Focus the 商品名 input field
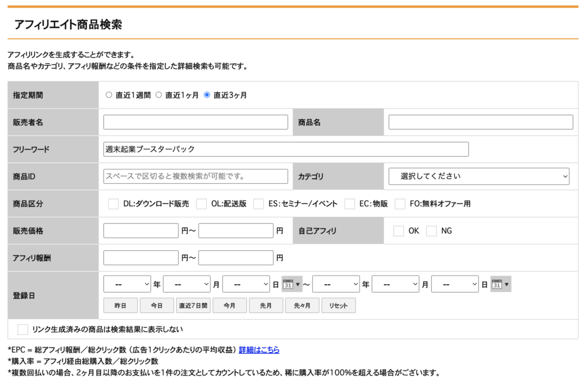This screenshot has width=588, height=387. [x=481, y=122]
